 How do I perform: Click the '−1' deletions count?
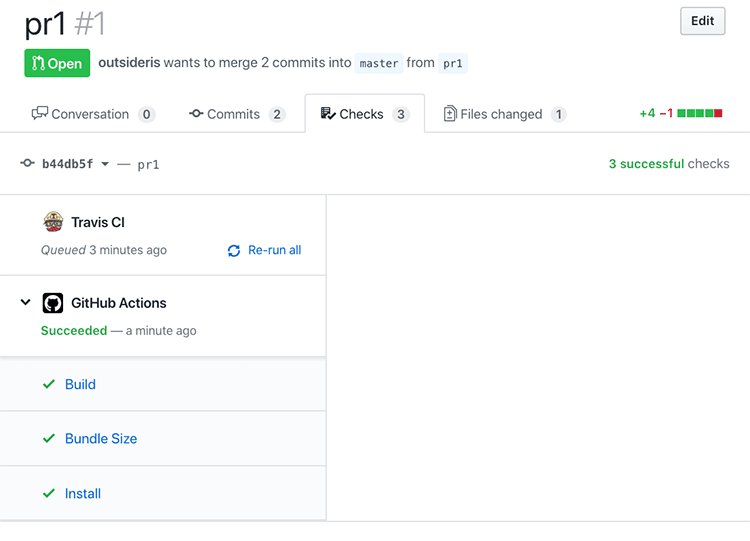tap(666, 113)
